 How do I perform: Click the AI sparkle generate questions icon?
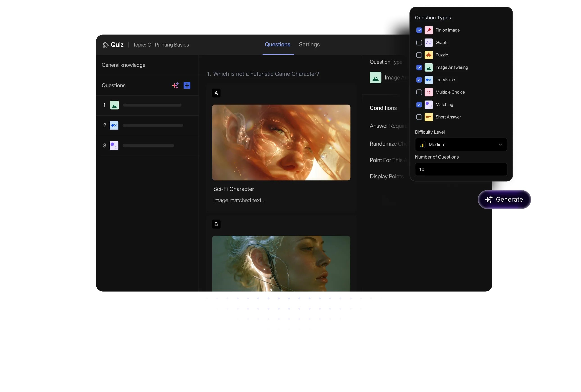click(x=175, y=86)
